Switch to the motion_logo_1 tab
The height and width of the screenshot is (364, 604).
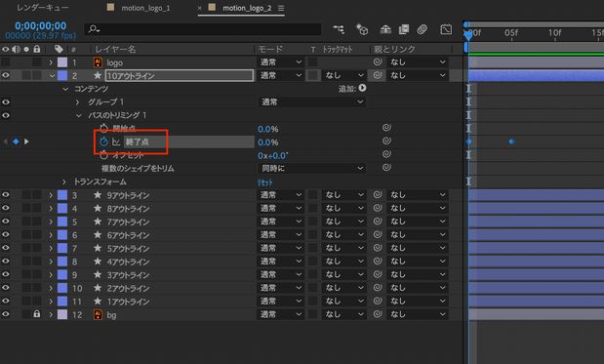pyautogui.click(x=145, y=8)
